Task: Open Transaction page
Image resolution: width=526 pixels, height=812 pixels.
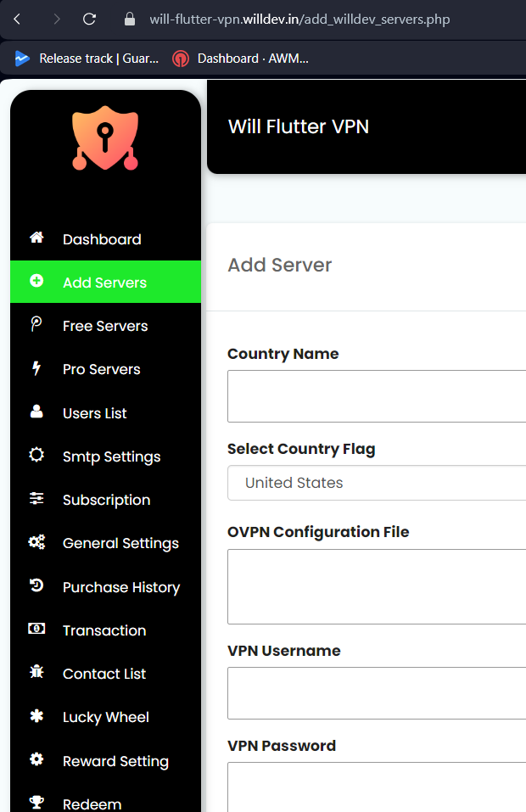Action: tap(105, 630)
